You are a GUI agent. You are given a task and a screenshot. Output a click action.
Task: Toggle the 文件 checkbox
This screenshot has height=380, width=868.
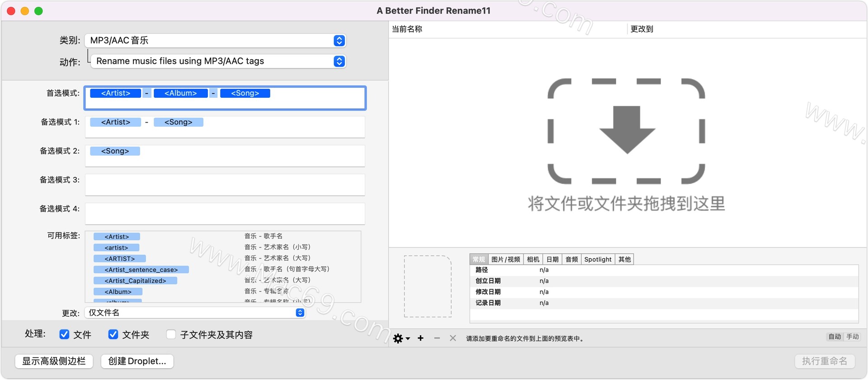(x=64, y=334)
